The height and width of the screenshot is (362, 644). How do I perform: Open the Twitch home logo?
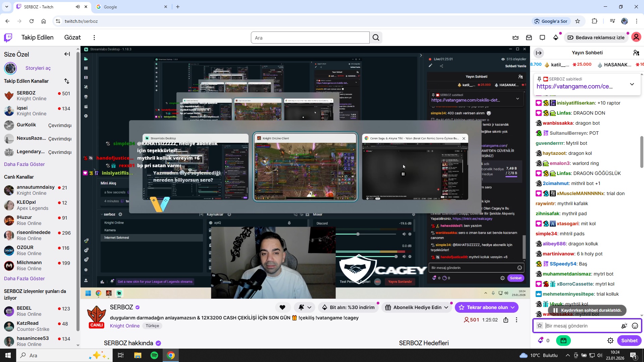8,38
